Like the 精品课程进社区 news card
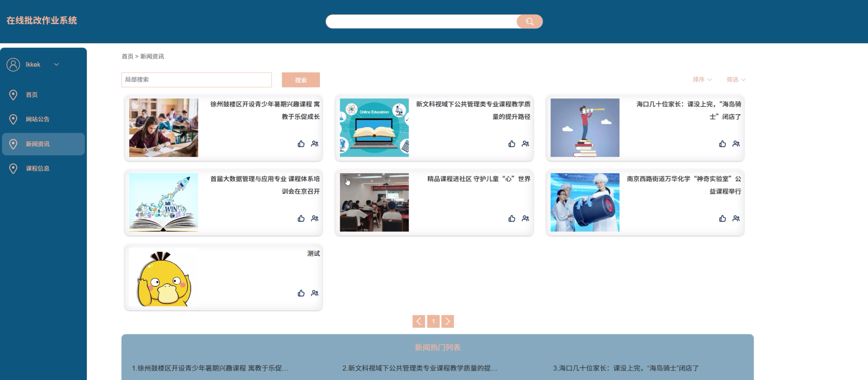 coord(512,218)
